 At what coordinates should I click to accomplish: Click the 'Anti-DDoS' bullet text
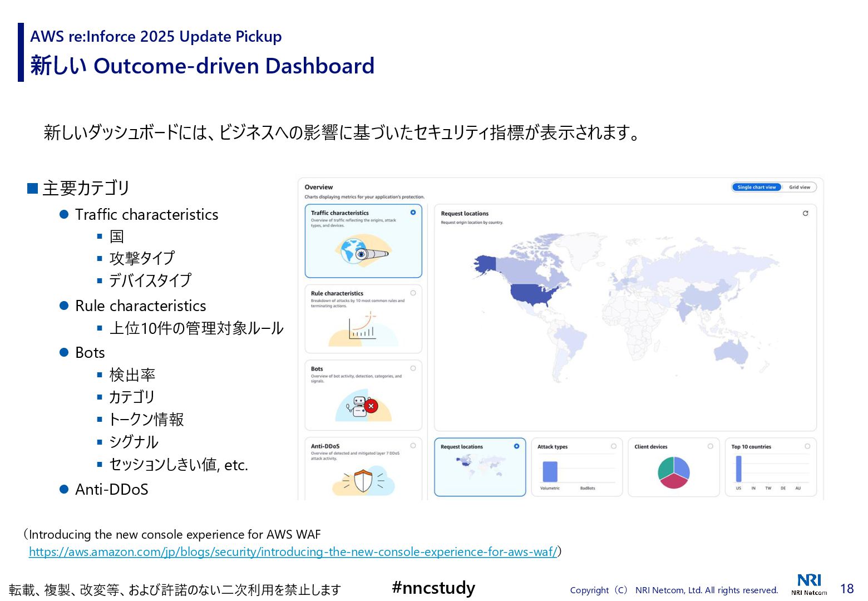pos(112,489)
